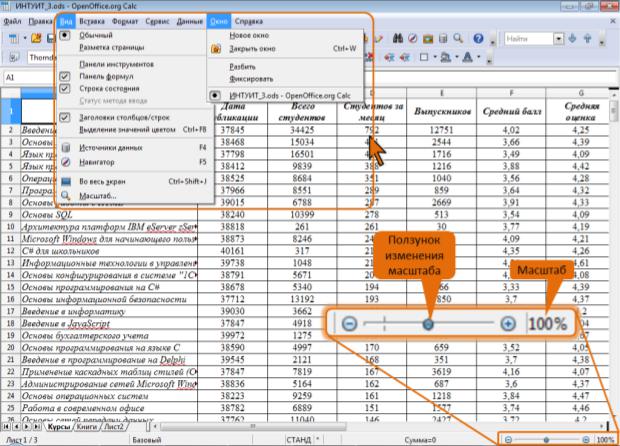This screenshot has height=446, width=620.
Task: Open the Справка menu
Action: click(249, 21)
